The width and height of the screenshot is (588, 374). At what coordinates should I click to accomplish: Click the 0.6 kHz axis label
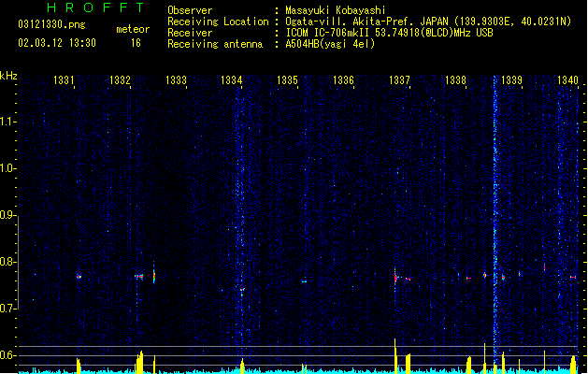click(7, 355)
